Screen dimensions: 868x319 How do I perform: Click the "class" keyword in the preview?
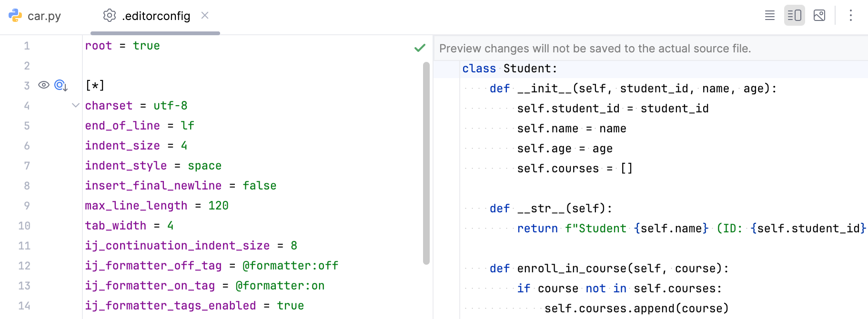coord(479,69)
